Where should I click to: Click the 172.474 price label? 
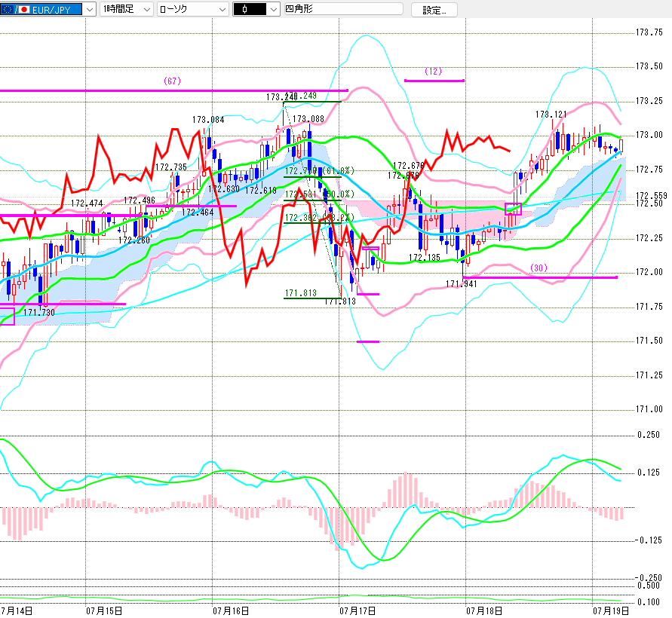coord(87,203)
